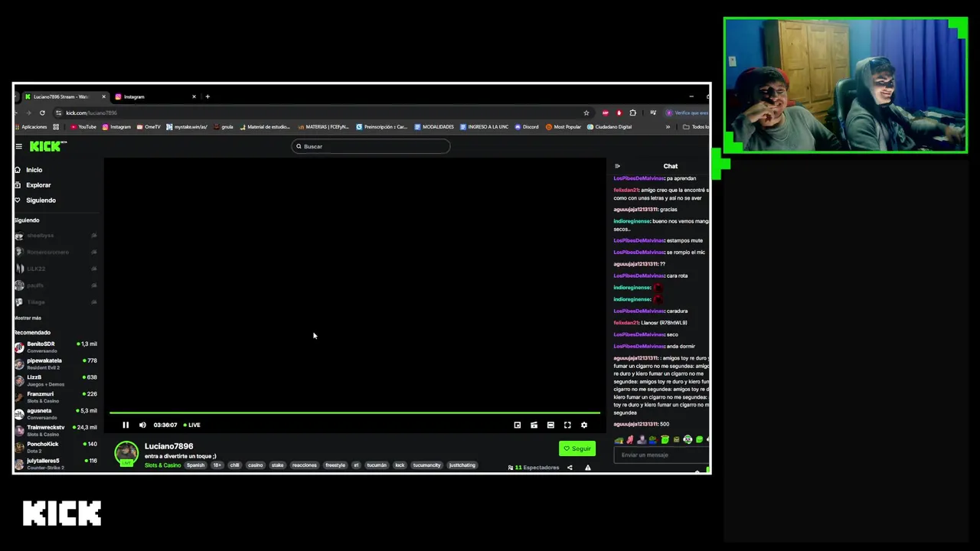
Task: Expand Mostrar más in following list
Action: 28,318
